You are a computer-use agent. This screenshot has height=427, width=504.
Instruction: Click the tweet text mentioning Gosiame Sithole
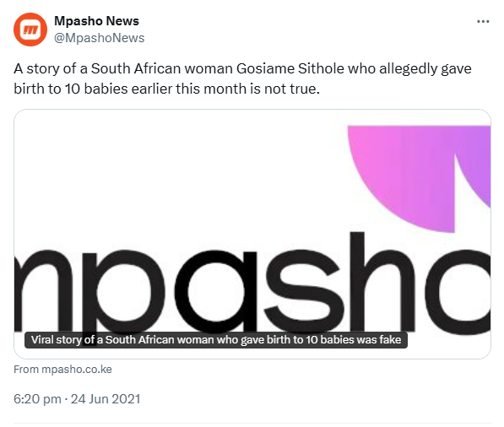(x=242, y=78)
